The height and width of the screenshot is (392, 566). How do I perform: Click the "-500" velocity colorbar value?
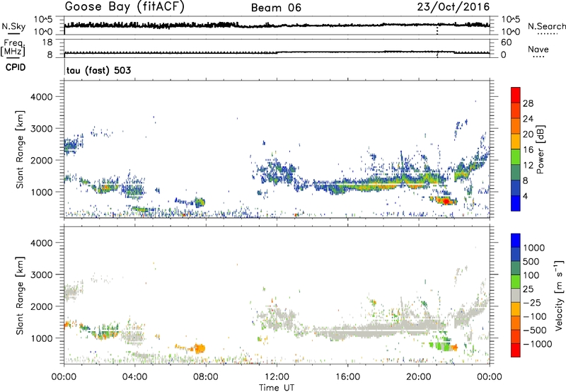pos(535,330)
